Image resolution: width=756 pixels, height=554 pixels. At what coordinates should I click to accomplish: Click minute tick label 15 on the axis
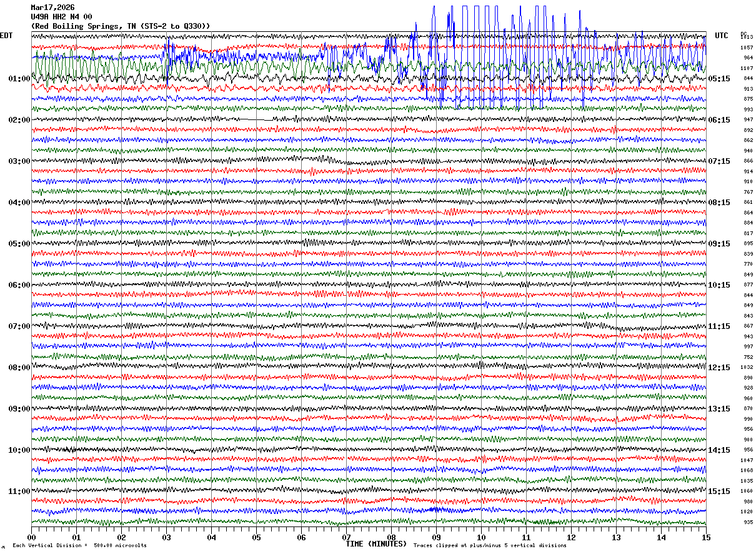(x=706, y=537)
